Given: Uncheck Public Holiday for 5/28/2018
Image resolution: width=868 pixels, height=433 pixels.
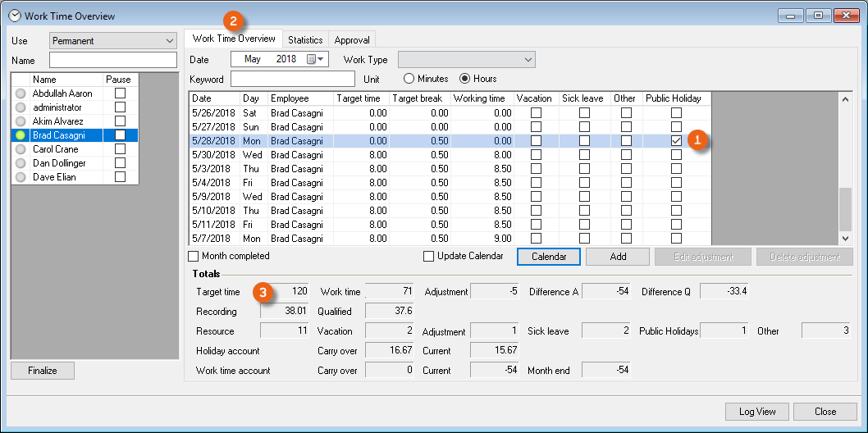Looking at the screenshot, I should pos(676,141).
